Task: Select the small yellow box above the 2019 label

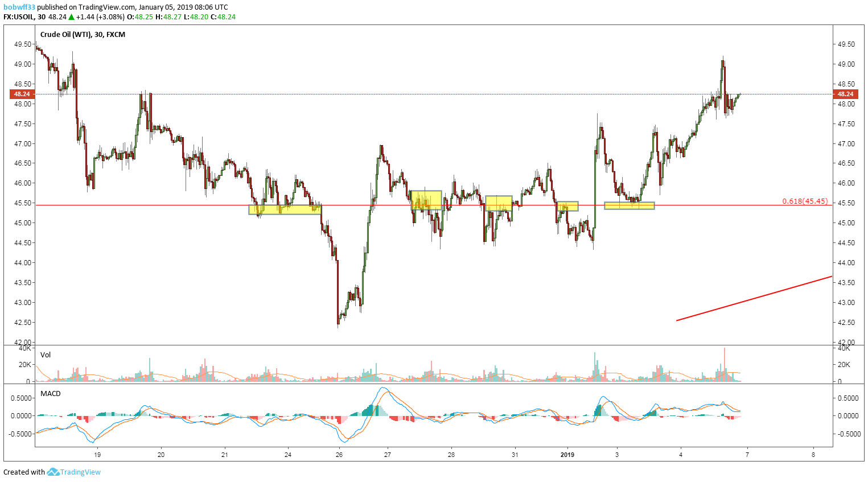Action: (x=567, y=206)
